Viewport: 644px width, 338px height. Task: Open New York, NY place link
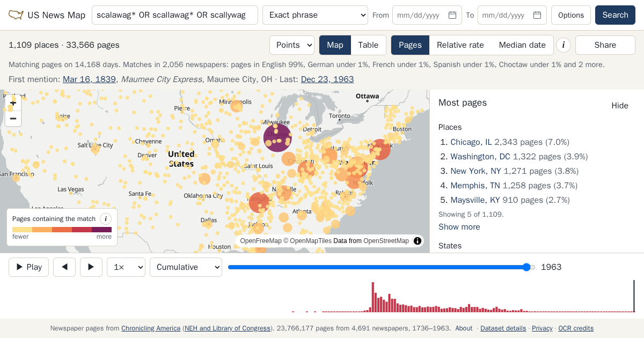475,171
